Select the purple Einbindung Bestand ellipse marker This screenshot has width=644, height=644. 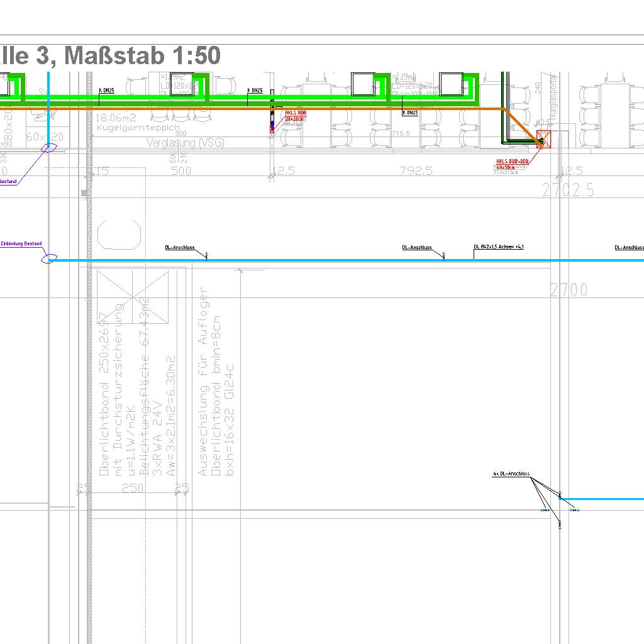[x=49, y=259]
